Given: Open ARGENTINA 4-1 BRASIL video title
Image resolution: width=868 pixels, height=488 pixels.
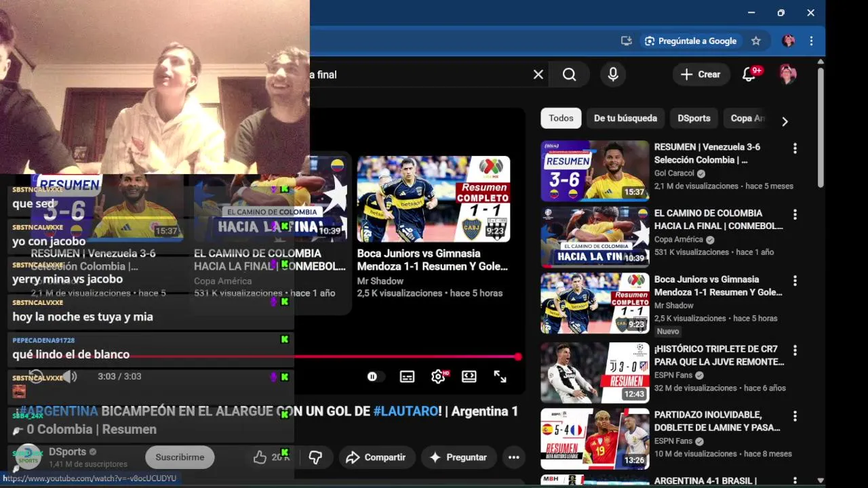Looking at the screenshot, I should tap(705, 481).
